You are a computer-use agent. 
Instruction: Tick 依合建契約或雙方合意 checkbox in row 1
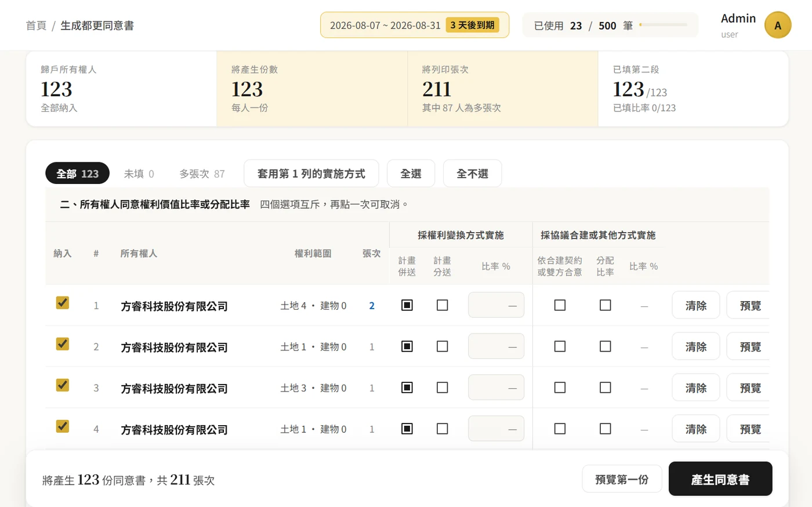coord(560,305)
